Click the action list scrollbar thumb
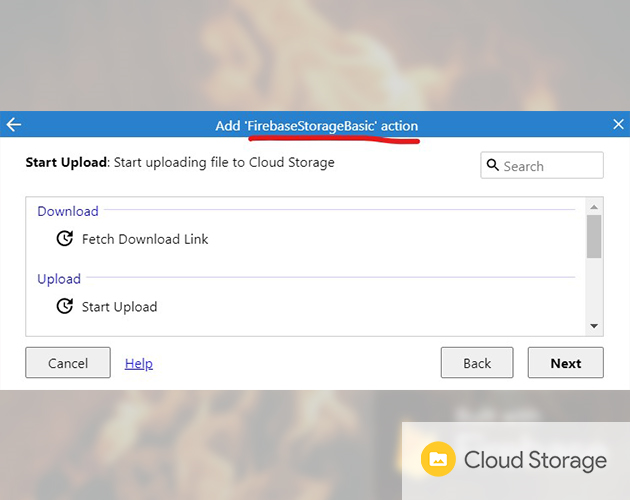Viewport: 630px width, 500px height. click(594, 237)
